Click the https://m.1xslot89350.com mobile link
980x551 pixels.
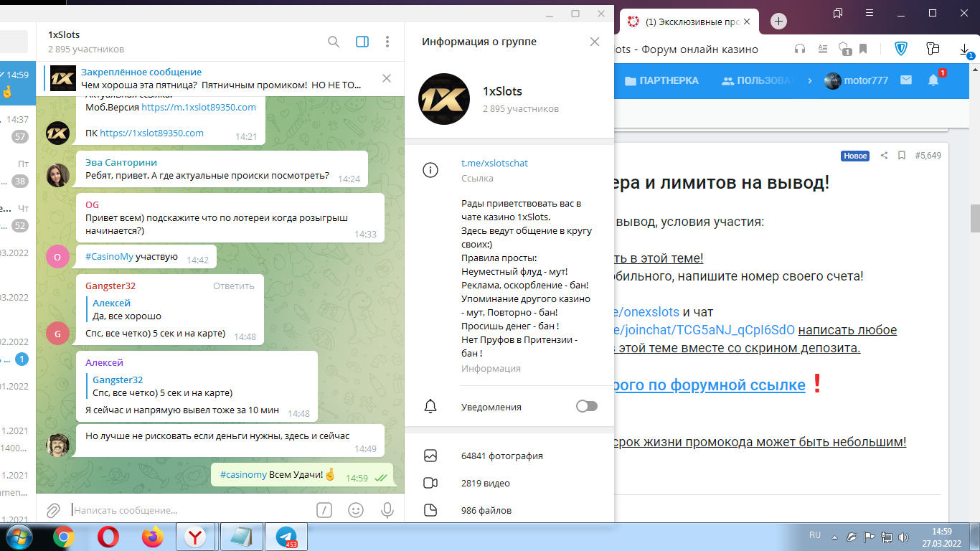click(199, 107)
